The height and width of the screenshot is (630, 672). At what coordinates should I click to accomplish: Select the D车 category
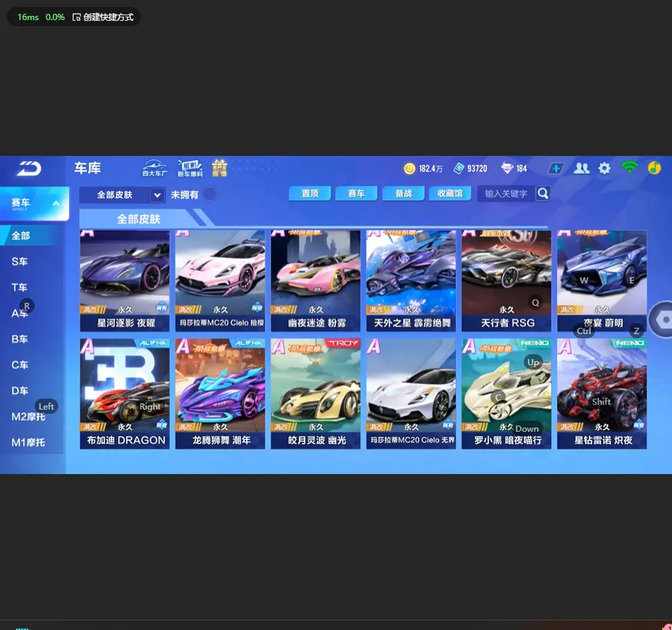pyautogui.click(x=19, y=391)
